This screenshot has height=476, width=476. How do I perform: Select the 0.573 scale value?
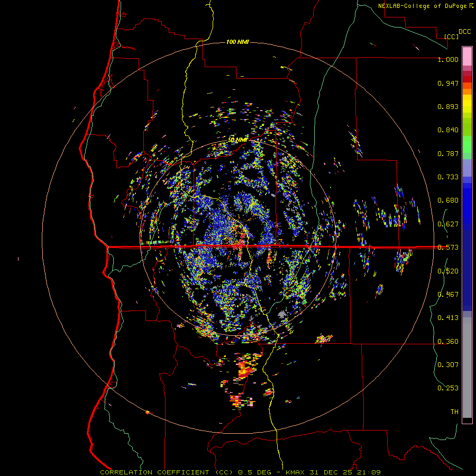coord(448,248)
